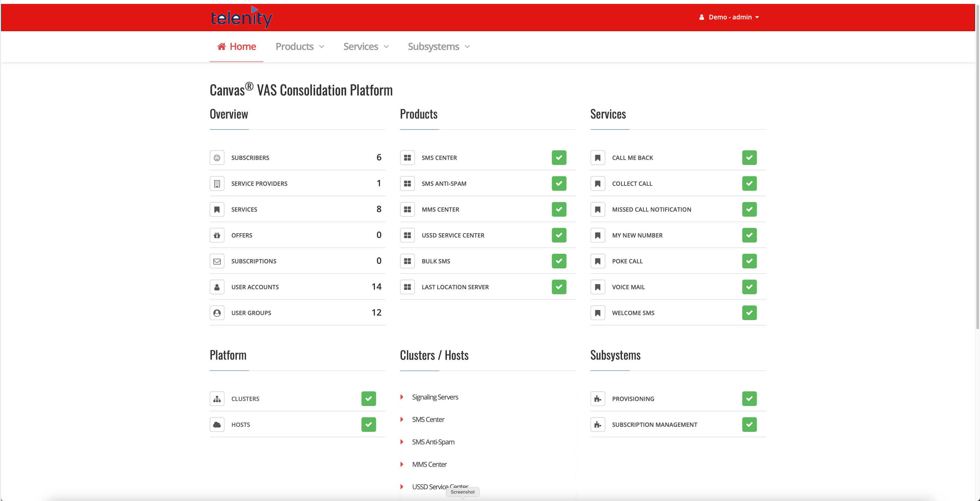Click the green check for Hosts
The image size is (980, 501).
pos(368,425)
